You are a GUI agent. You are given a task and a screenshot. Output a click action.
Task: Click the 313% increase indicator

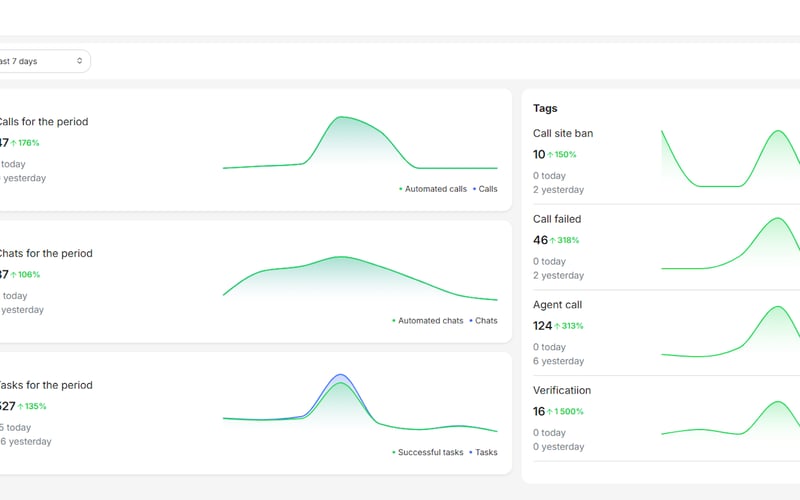(568, 326)
